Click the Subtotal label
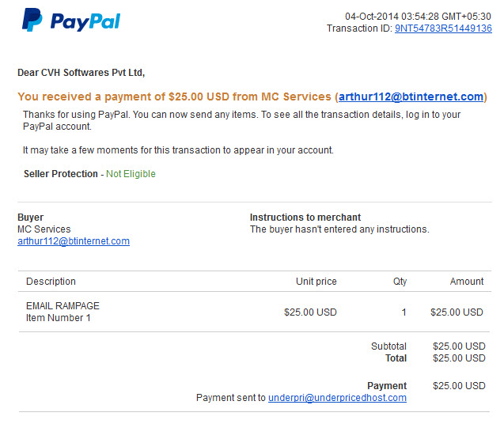The image size is (504, 439). coord(388,346)
